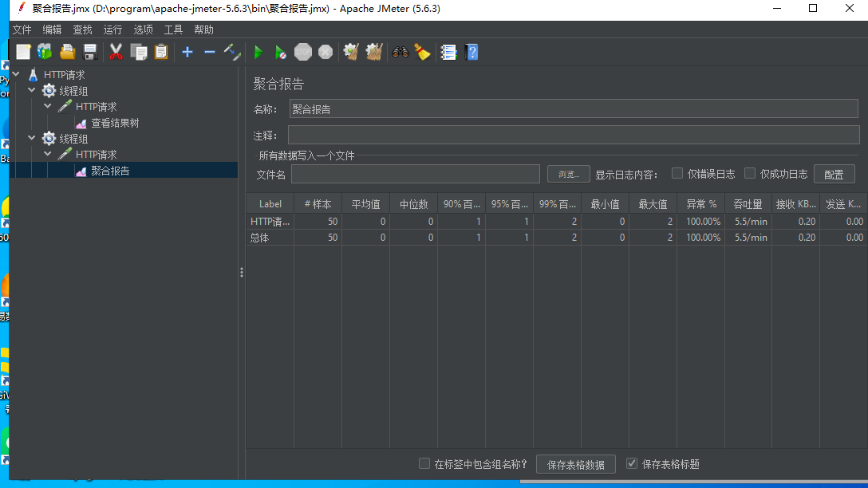Click the Search binoculars icon
Viewport: 868px width, 488px height.
pyautogui.click(x=400, y=52)
